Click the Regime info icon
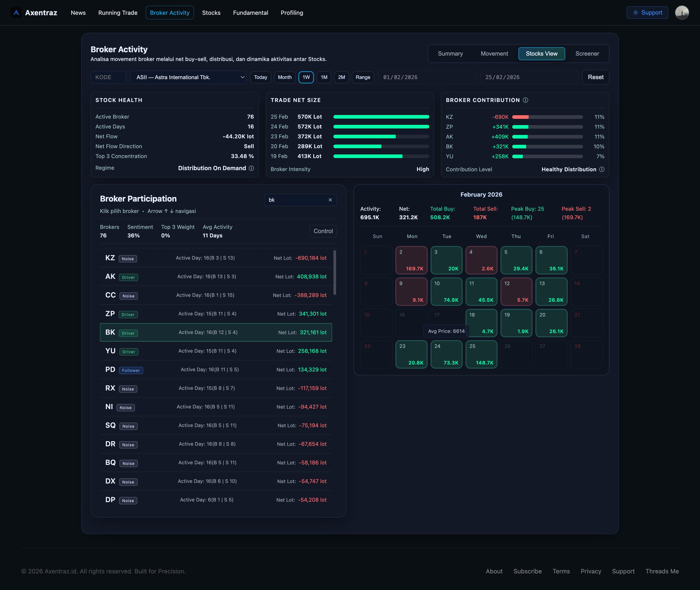This screenshot has height=590, width=700. 251,168
